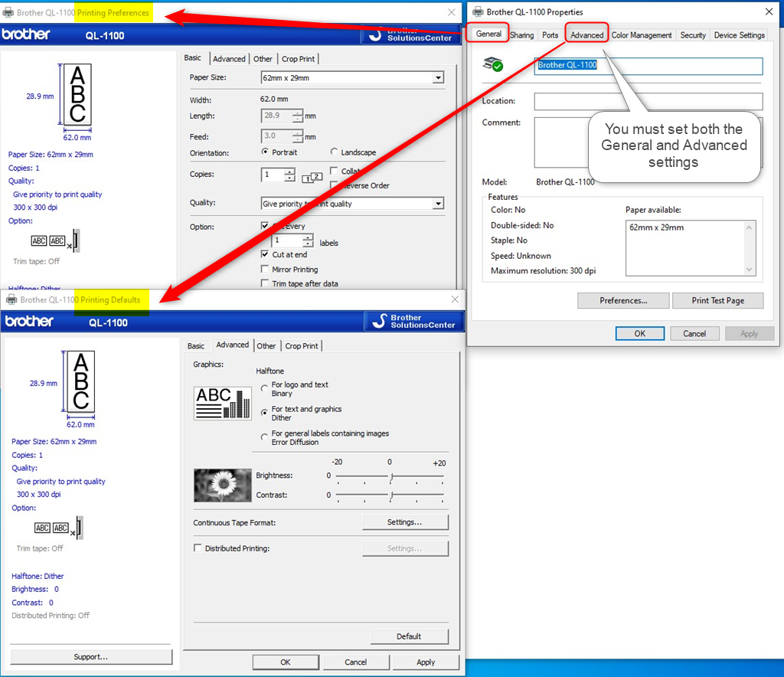
Task: Open the Quality dropdown in Printing Preferences
Action: point(438,204)
